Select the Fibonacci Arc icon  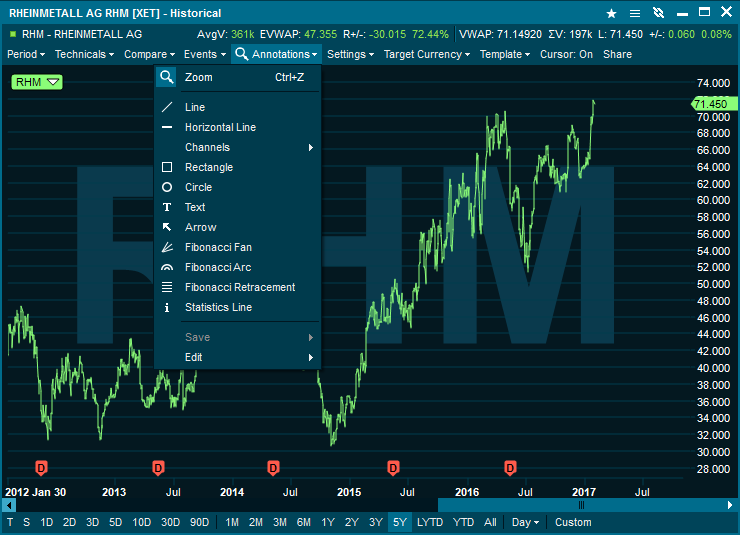coord(167,268)
